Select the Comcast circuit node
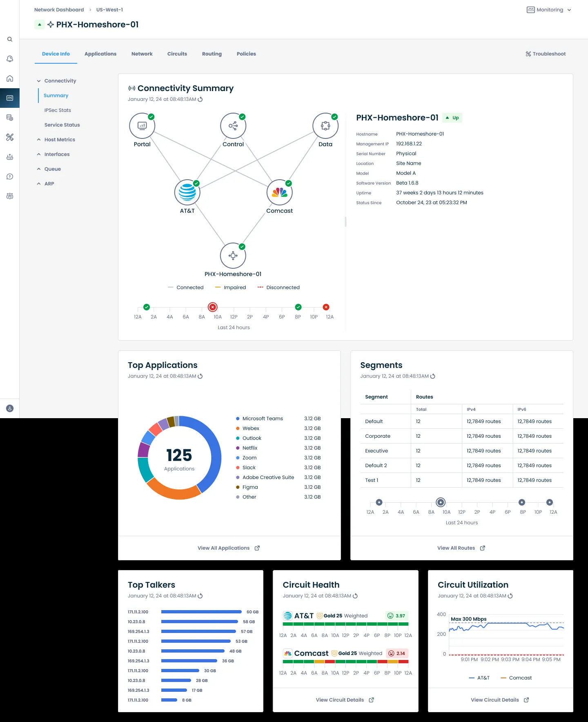Image resolution: width=588 pixels, height=722 pixels. coord(280,192)
